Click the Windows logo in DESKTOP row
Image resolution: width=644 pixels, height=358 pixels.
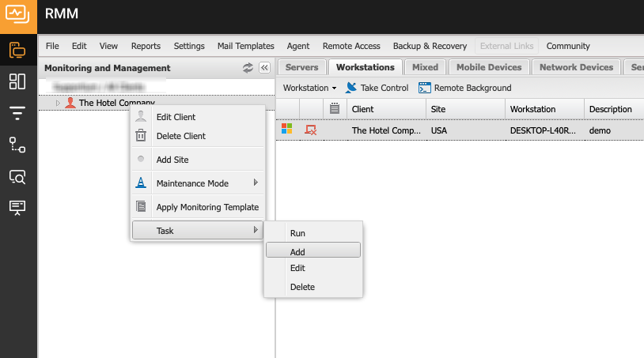click(286, 129)
